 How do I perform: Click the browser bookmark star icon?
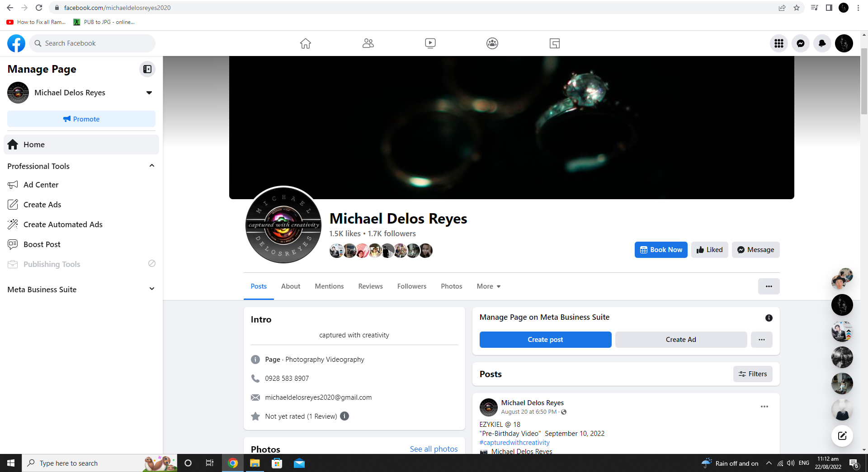797,8
